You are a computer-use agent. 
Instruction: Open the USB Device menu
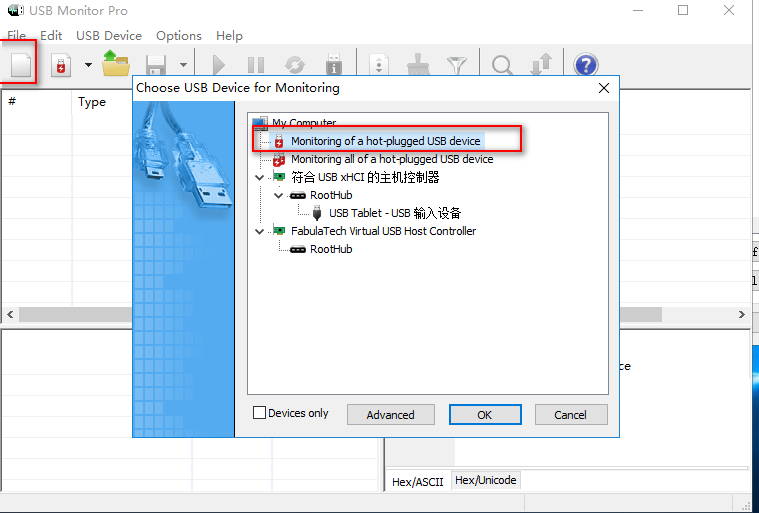point(109,36)
